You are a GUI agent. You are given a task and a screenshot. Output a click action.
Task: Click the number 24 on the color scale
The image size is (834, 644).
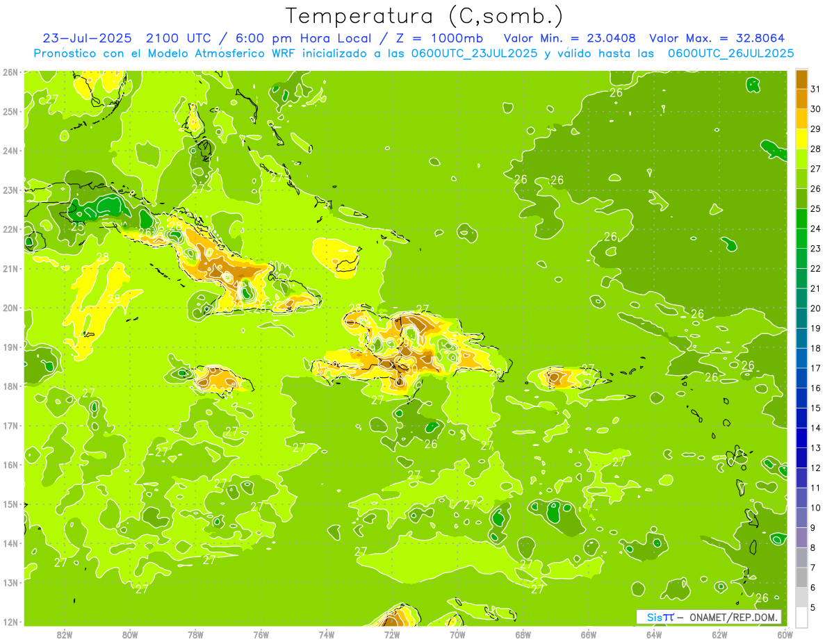815,229
